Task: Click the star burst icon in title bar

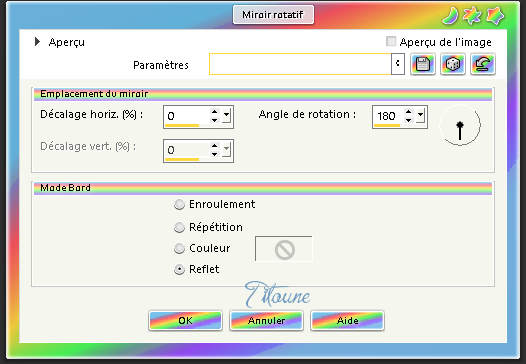Action: point(472,15)
